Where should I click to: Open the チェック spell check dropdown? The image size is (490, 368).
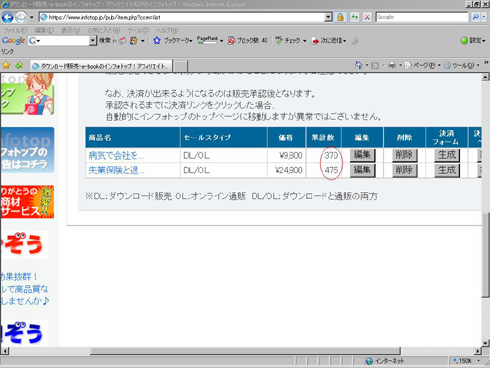tap(291, 41)
